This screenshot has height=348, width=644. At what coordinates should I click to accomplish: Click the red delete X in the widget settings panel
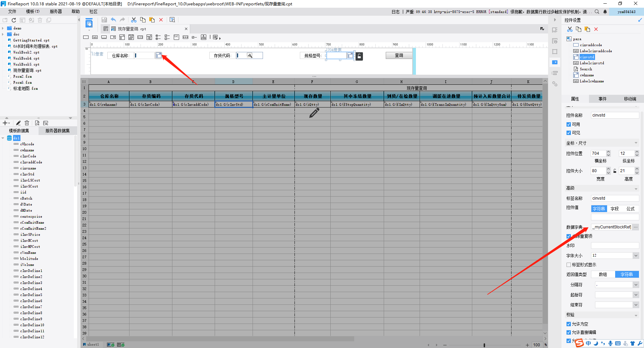click(x=596, y=29)
